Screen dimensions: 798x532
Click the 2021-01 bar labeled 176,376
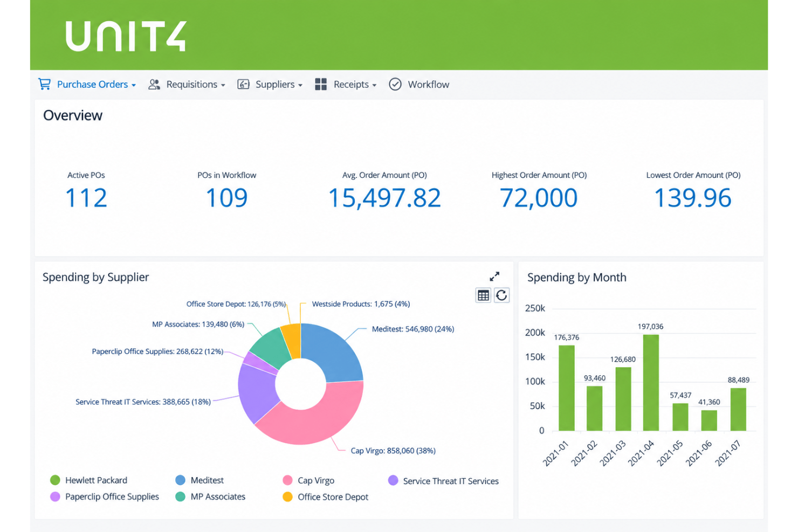click(567, 388)
